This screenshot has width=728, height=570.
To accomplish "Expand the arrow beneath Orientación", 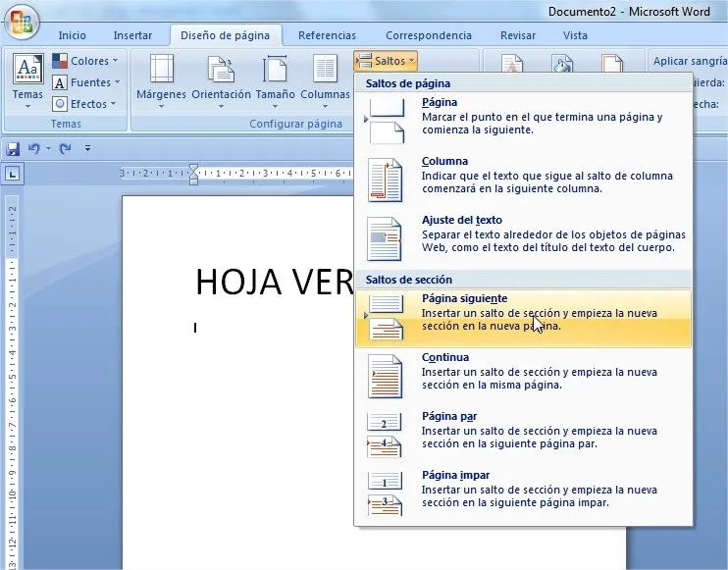I will point(221,107).
